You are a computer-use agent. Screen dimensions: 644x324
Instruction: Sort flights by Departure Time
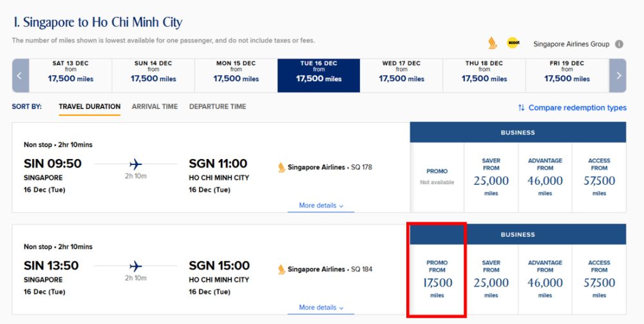pos(218,107)
